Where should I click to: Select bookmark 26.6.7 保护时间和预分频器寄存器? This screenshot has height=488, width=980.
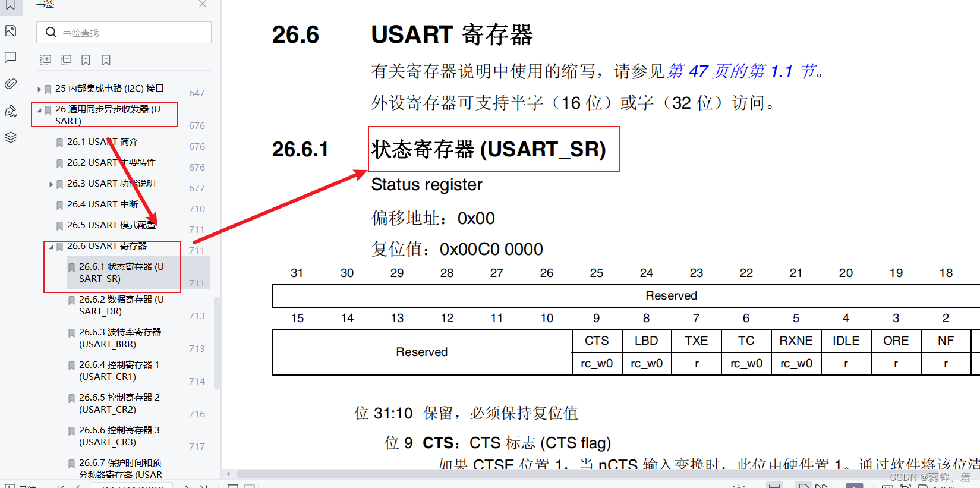(121, 468)
